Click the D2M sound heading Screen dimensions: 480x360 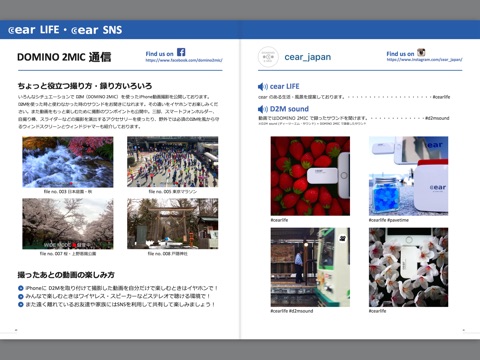pyautogui.click(x=289, y=109)
